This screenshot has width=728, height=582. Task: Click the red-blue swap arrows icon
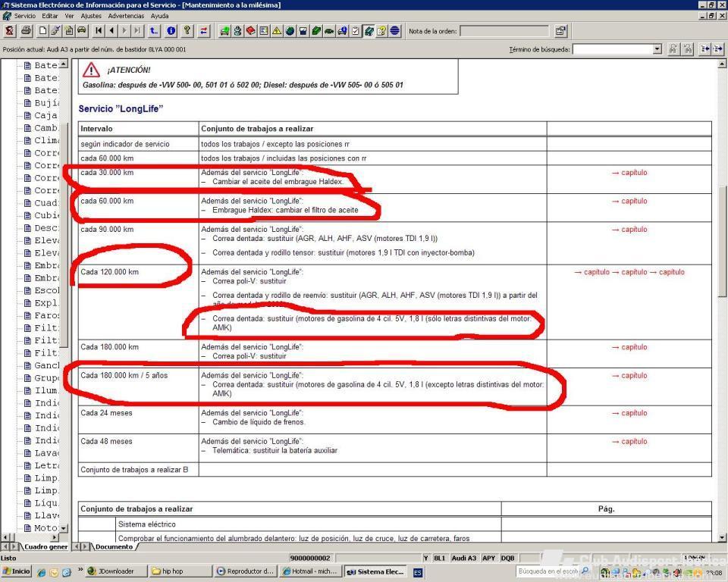(204, 31)
